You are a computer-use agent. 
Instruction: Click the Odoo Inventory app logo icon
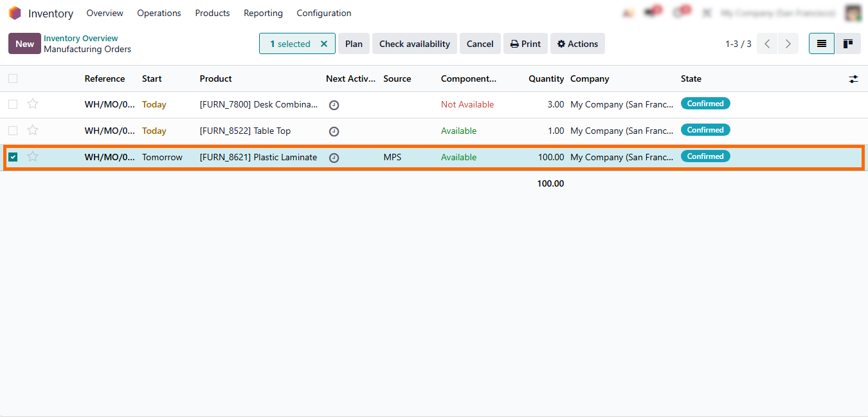15,13
